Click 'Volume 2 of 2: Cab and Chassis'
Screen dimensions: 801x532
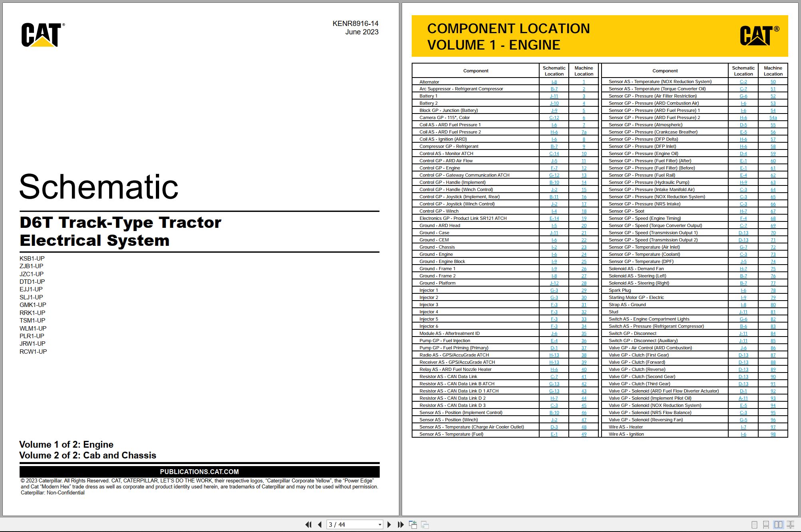point(88,456)
